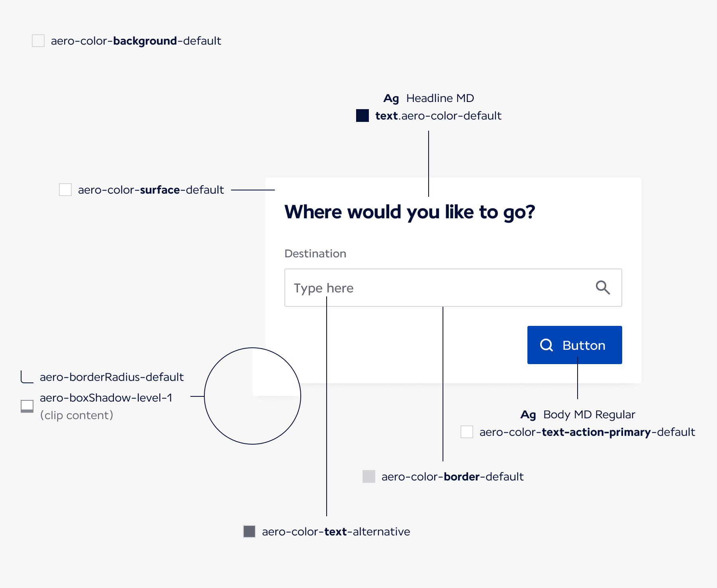Select the dark navy text color-default swatch

tap(362, 116)
